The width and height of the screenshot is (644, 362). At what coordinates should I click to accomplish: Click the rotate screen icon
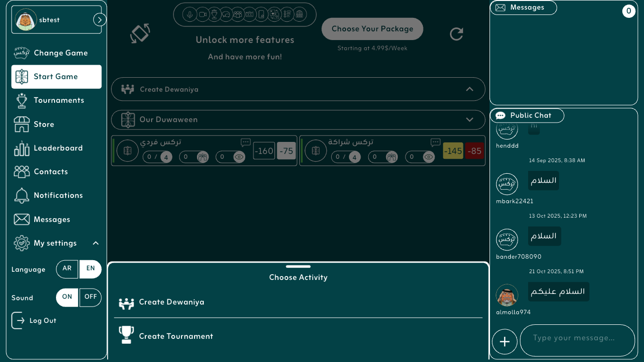[x=140, y=33]
